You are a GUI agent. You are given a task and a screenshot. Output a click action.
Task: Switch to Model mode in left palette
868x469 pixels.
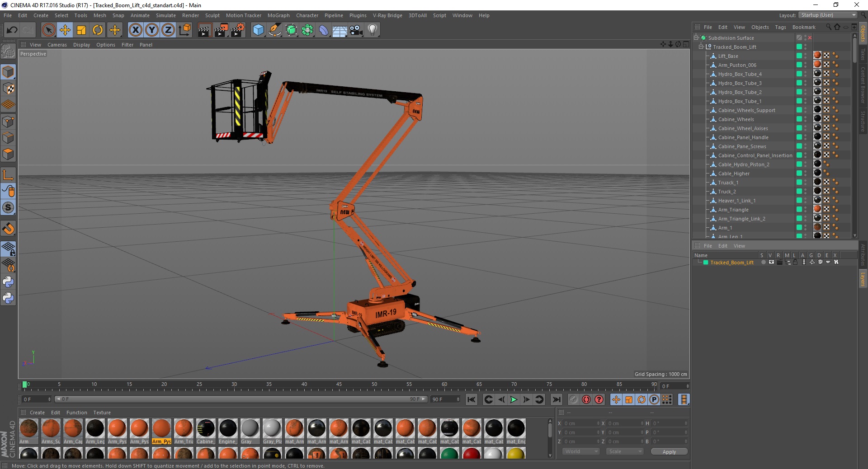pos(8,72)
